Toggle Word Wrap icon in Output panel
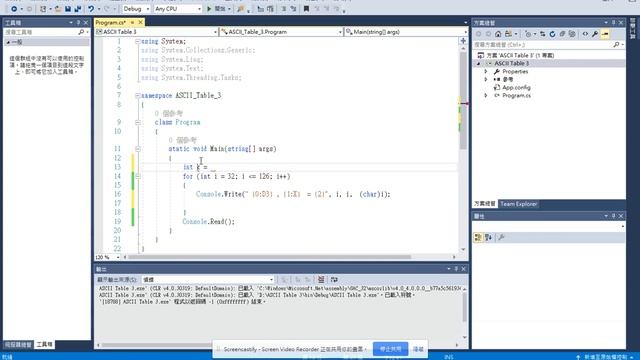 [334, 279]
